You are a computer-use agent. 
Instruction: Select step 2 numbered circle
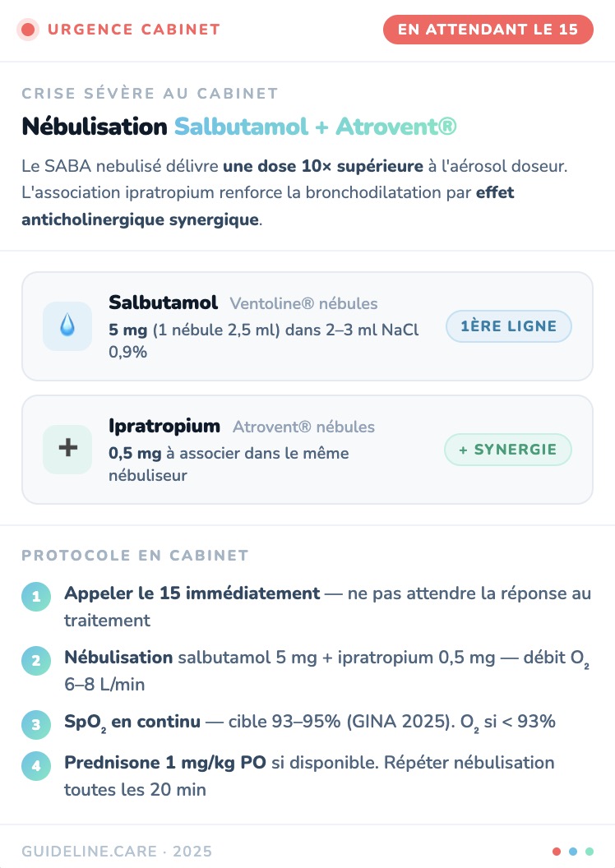[x=36, y=661]
